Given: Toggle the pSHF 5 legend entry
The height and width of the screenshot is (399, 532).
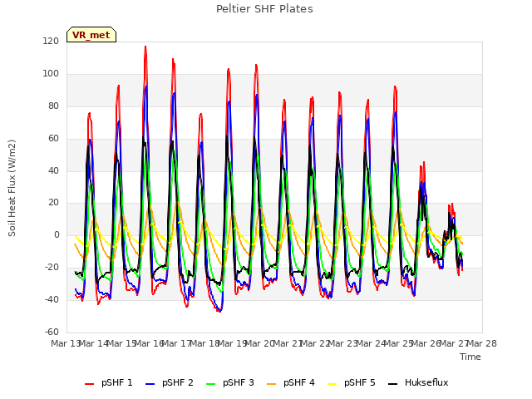Looking at the screenshot, I should [352, 382].
